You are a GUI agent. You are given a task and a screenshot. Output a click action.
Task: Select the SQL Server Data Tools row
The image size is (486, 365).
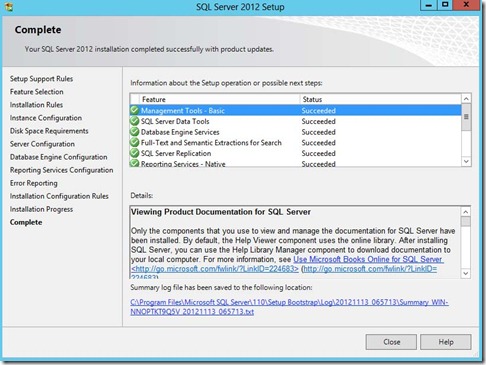tap(295, 121)
